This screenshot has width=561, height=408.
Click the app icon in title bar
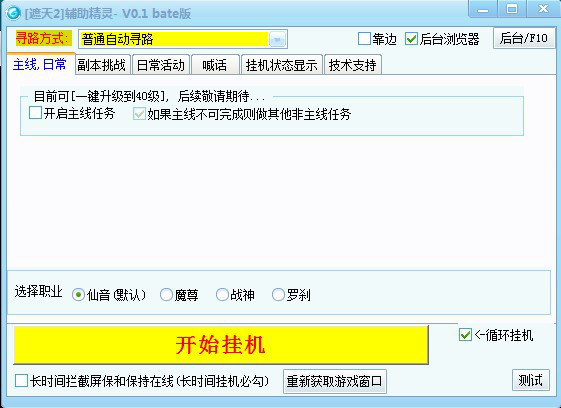tap(14, 14)
